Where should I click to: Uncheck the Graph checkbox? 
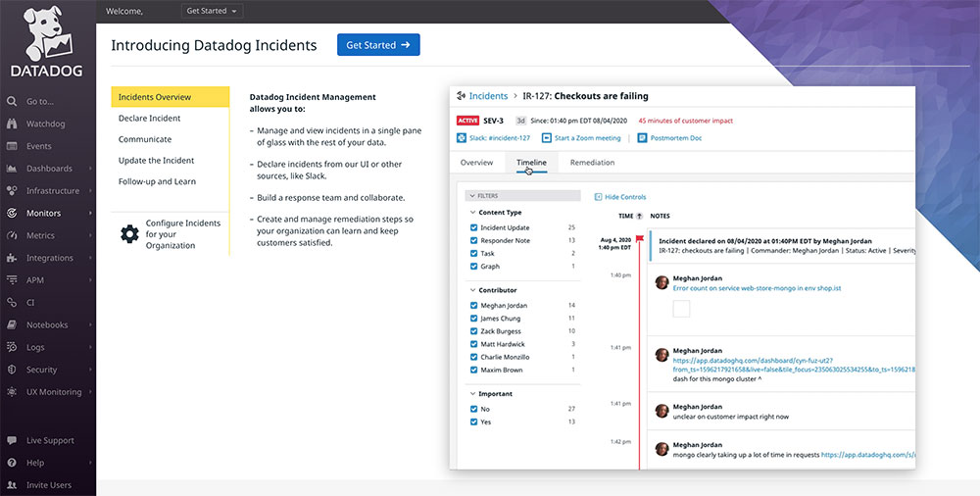[473, 267]
